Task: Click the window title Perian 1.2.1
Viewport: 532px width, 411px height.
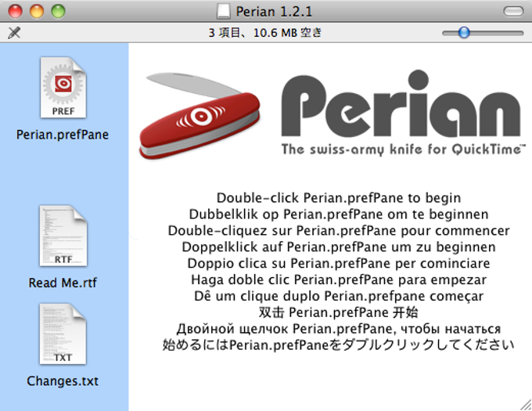Action: (x=274, y=12)
